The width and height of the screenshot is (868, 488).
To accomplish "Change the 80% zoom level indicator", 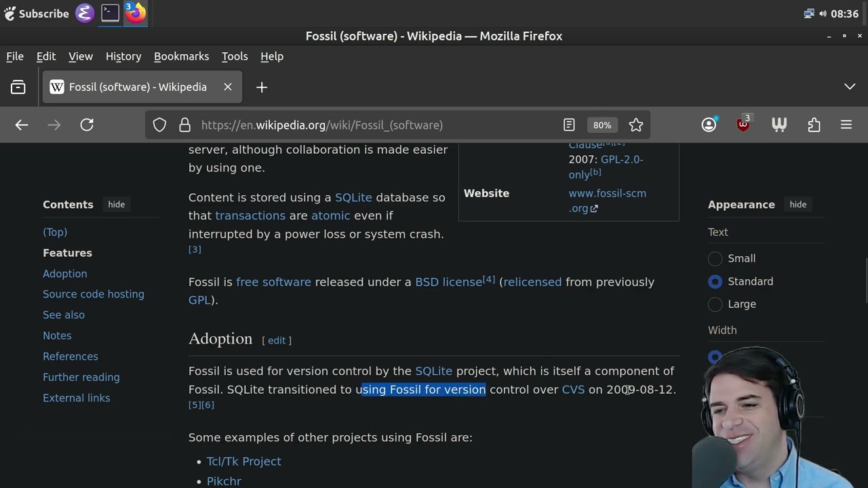I will pos(602,125).
